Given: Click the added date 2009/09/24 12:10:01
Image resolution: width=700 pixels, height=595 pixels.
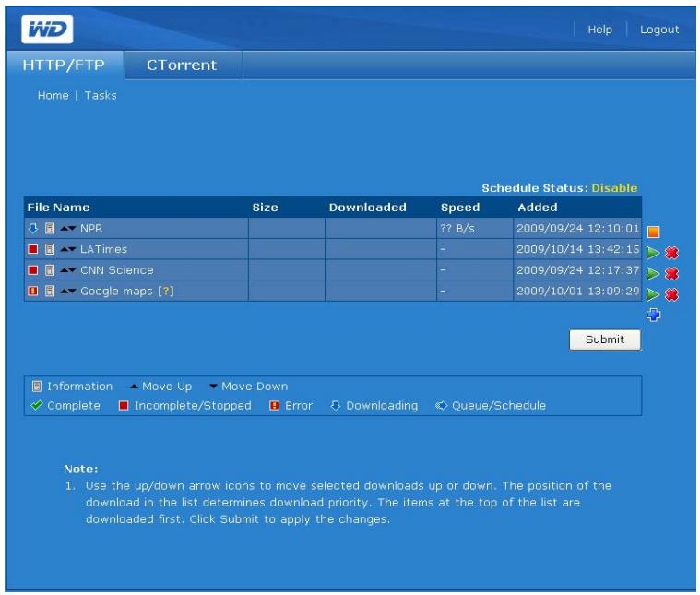Looking at the screenshot, I should tap(577, 229).
